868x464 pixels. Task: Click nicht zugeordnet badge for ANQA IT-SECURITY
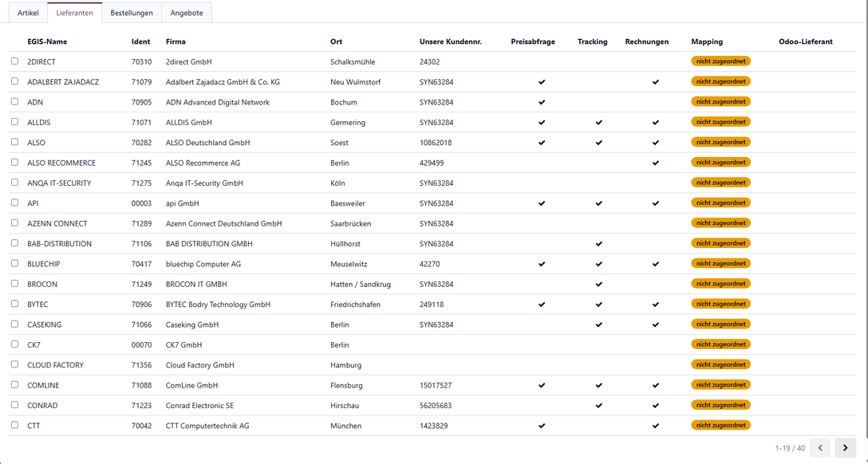tap(720, 183)
